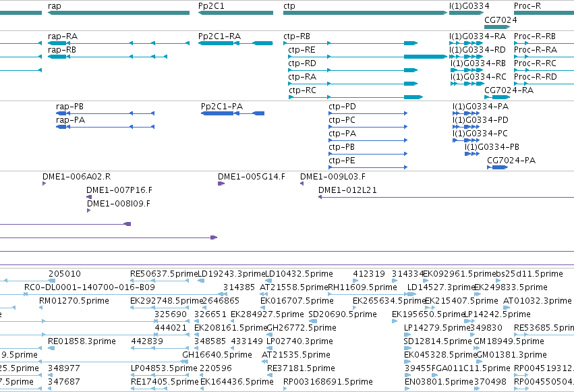Click transcript Proc-R-RA label
The width and height of the screenshot is (574, 392).
point(536,50)
